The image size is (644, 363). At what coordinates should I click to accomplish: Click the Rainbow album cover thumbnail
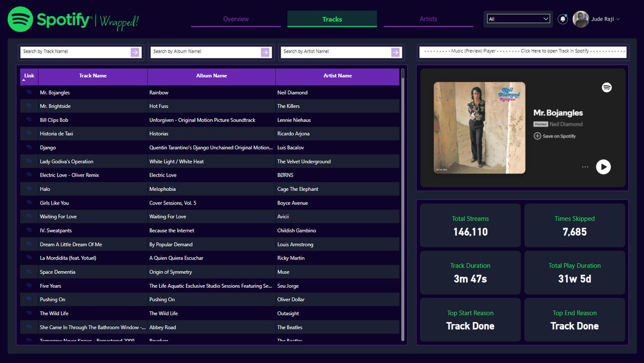[x=479, y=128]
